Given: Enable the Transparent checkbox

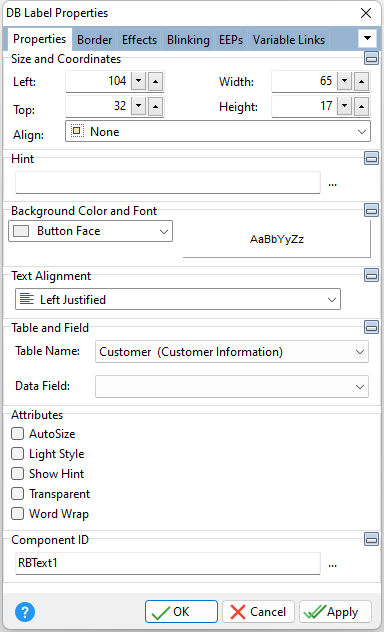Looking at the screenshot, I should (17, 494).
